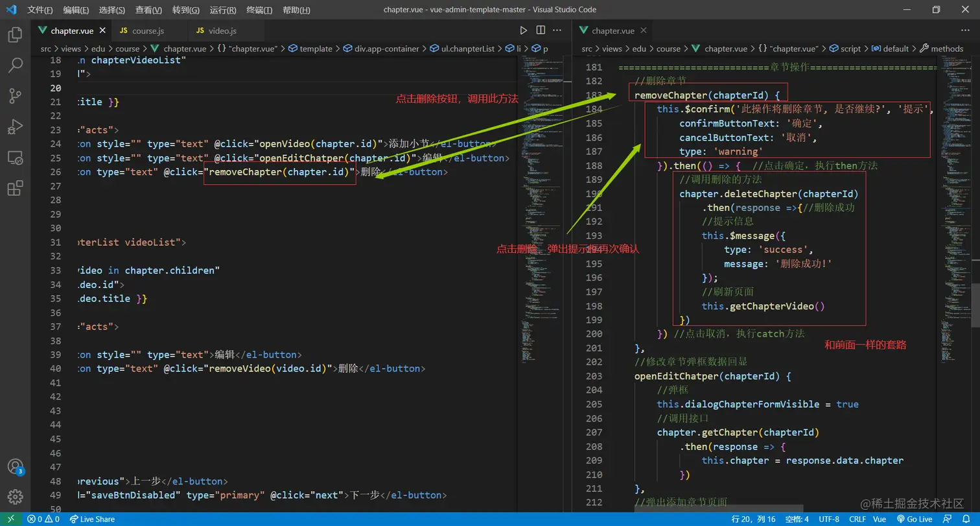Change indentation via 空格: 4
This screenshot has height=526, width=980.
click(x=797, y=519)
